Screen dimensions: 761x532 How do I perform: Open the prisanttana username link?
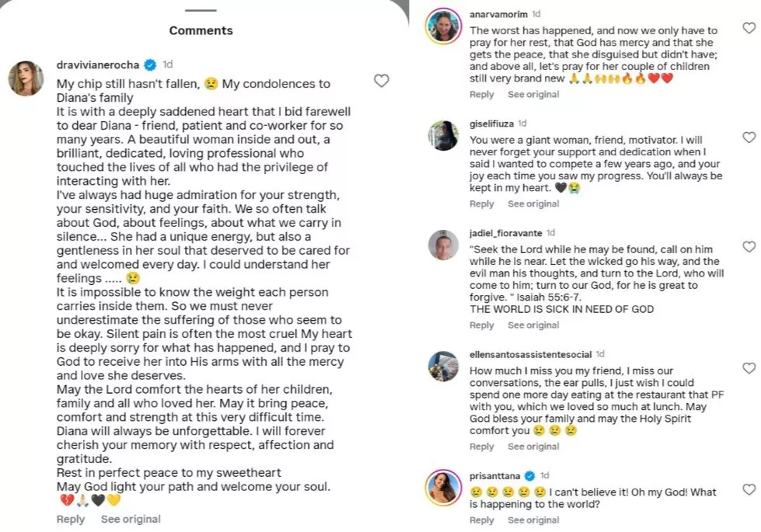click(x=495, y=475)
